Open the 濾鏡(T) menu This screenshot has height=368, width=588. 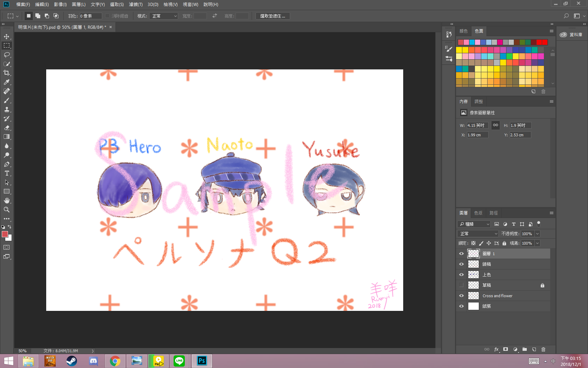pos(136,5)
